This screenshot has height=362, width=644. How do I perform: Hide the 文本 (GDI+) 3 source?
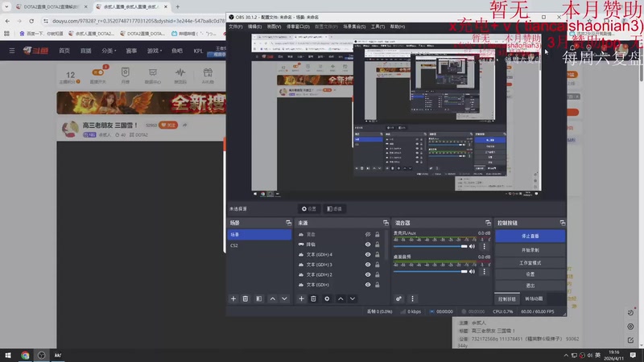[x=368, y=265]
